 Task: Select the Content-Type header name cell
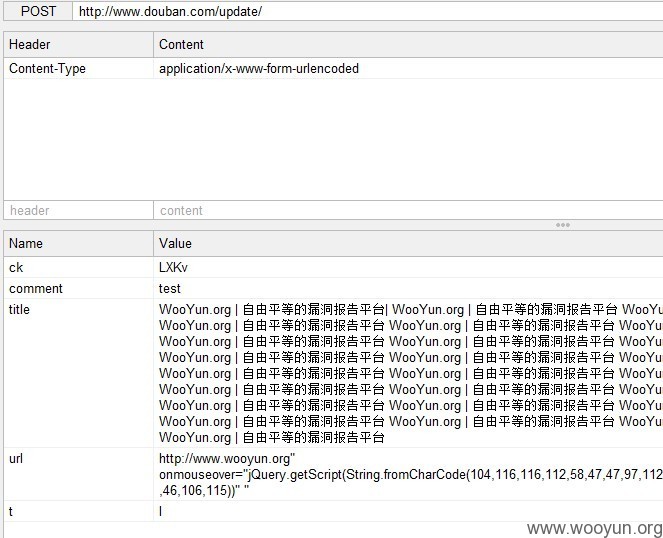click(79, 68)
